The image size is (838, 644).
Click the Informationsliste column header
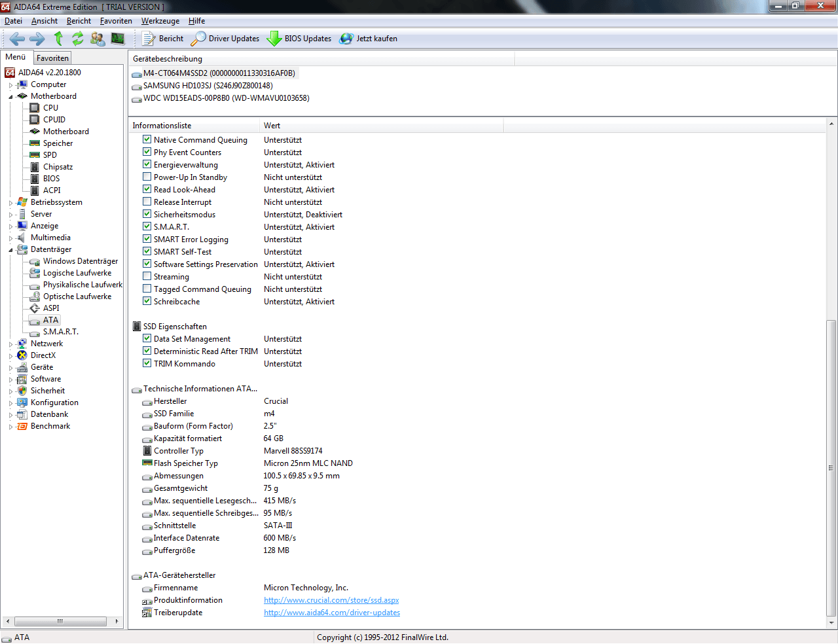[x=194, y=126]
